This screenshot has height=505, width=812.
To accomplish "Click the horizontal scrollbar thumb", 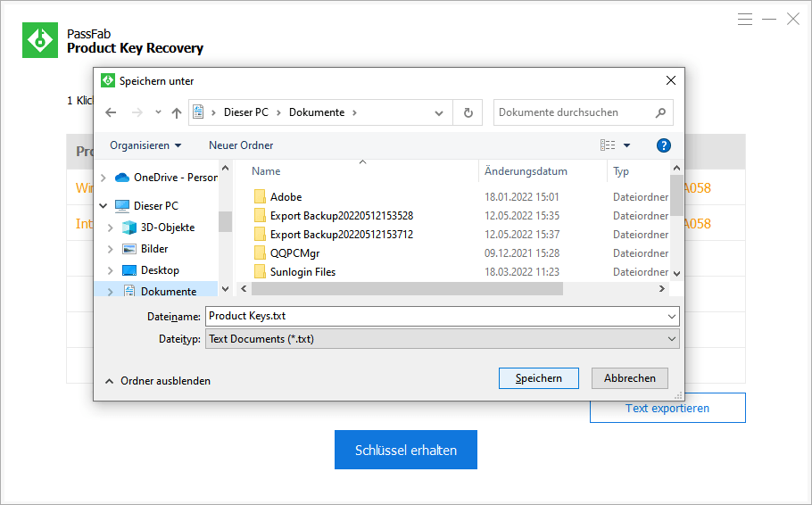I will (x=407, y=289).
